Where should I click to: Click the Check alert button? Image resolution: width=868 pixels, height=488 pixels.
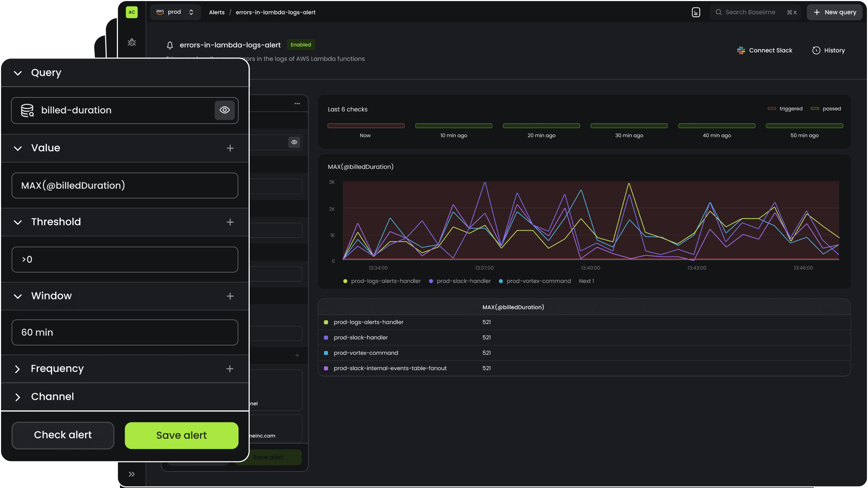63,435
